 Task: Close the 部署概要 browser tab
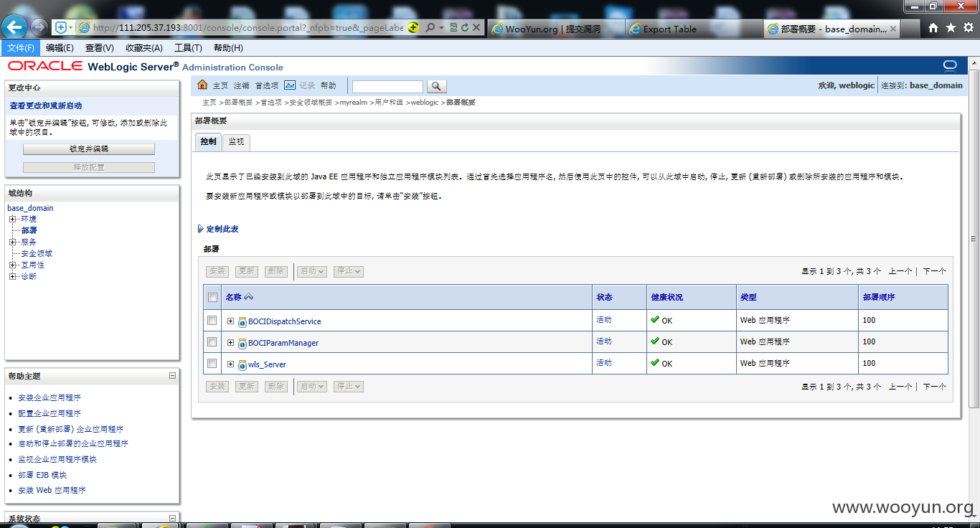(893, 29)
